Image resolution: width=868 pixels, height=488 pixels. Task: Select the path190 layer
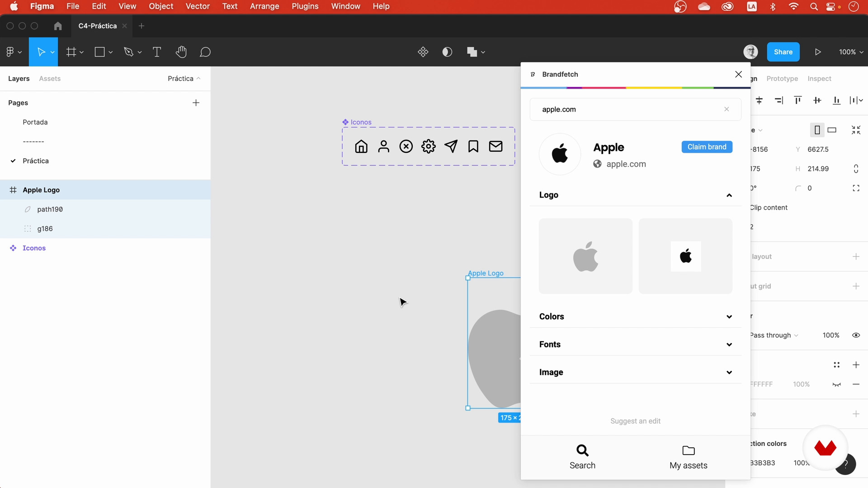(x=105, y=209)
